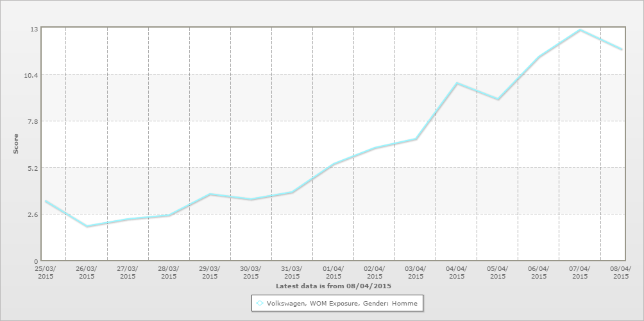Click the 'Latest data is from 08/04/2015' caption

tap(333, 285)
